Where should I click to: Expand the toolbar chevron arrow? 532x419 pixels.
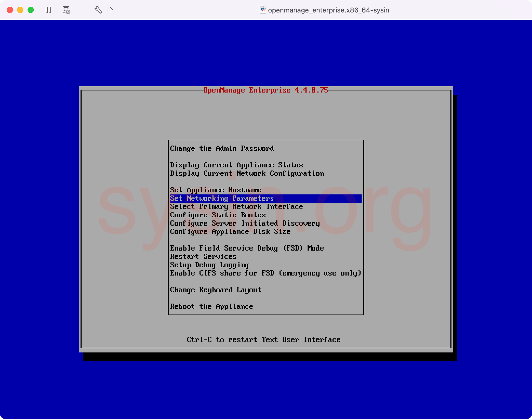coord(111,10)
